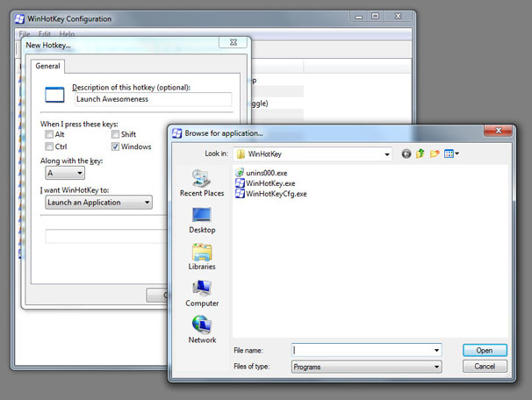Click Cancel in the browse dialog

click(485, 367)
